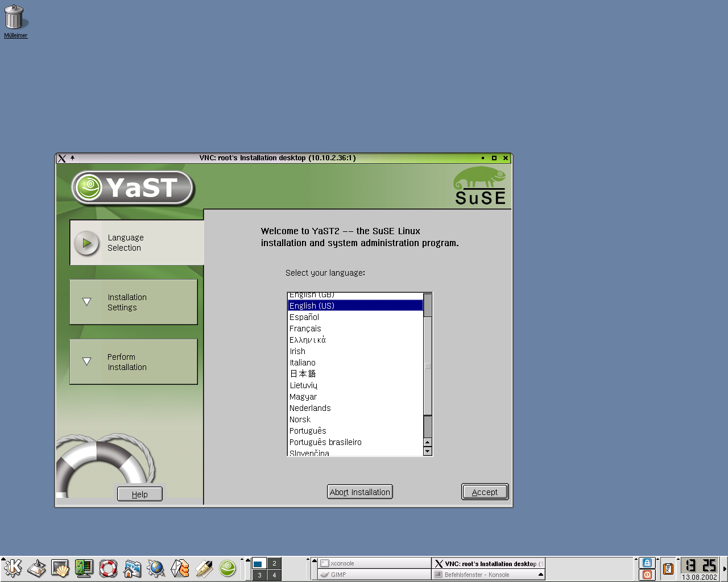Switch to virtual desktop 1

[x=259, y=563]
